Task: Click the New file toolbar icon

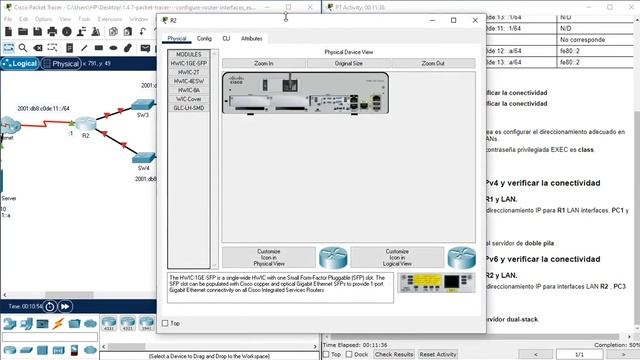Action: click(8, 31)
